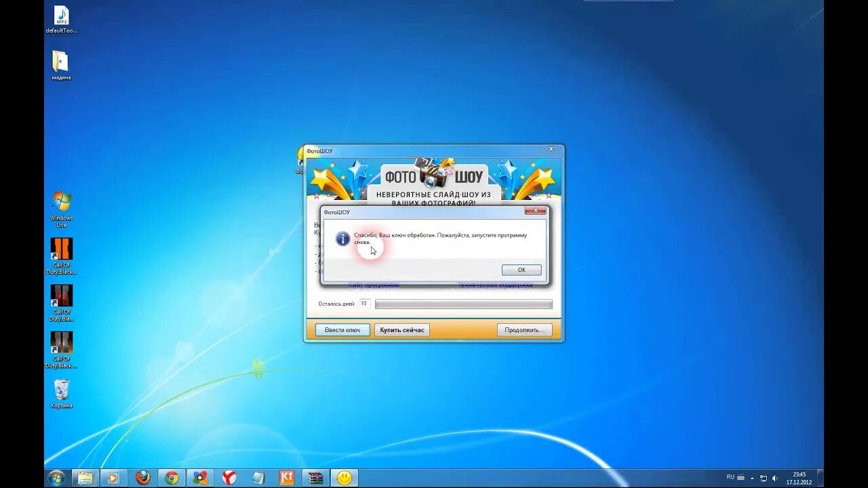
Task: Click the Ввести ключ button
Action: [x=342, y=330]
